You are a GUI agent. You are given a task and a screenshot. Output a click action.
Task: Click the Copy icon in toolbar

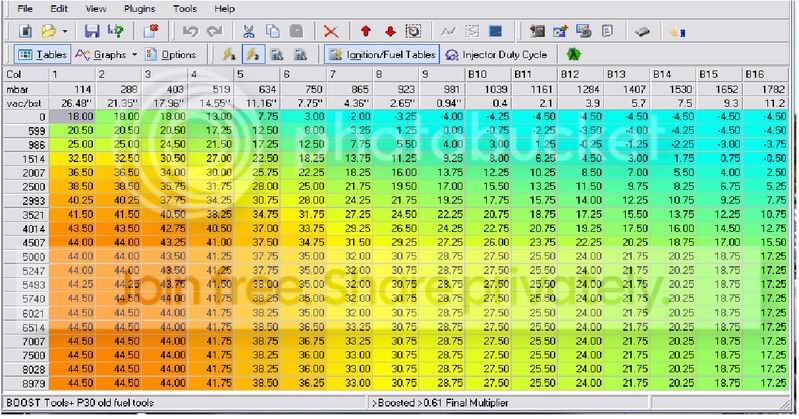pyautogui.click(x=270, y=32)
